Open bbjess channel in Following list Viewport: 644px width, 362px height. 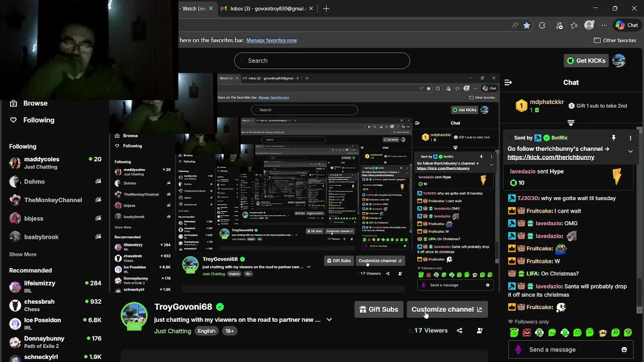pos(55,218)
